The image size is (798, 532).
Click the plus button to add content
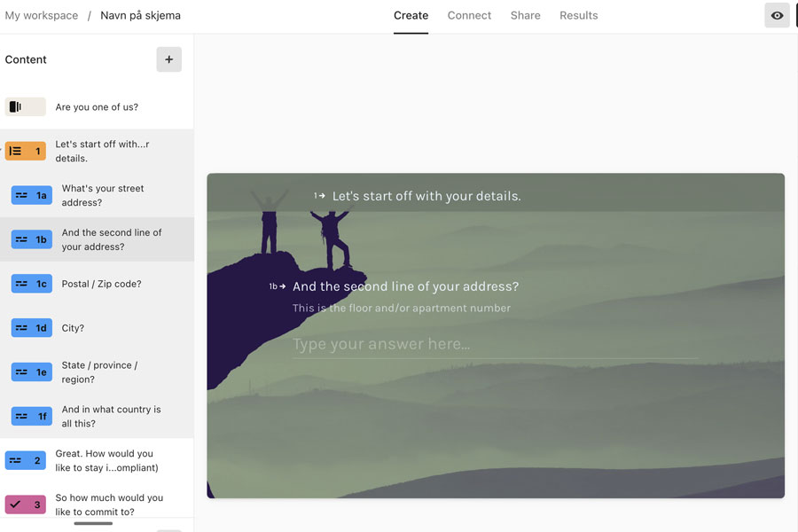(169, 59)
